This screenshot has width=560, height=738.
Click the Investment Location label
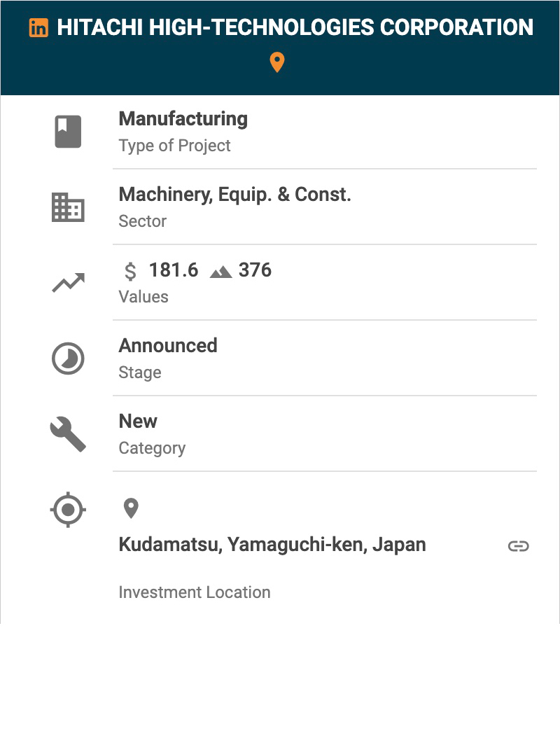(195, 592)
